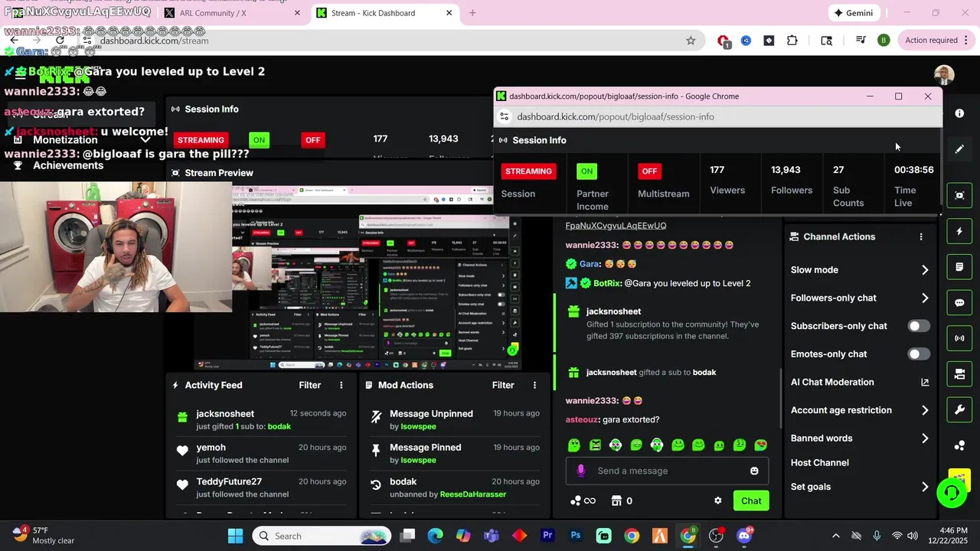Expand Followers-only chat options
This screenshot has width=980, height=551.
point(925,298)
